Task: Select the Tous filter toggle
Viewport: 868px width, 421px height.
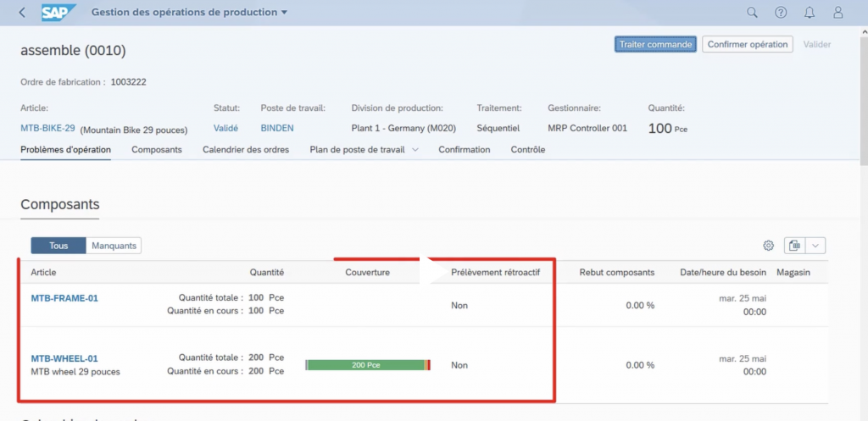Action: click(x=58, y=246)
